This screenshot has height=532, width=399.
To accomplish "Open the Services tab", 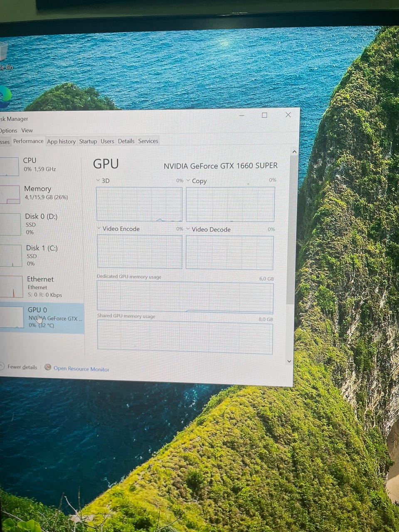I will 148,141.
